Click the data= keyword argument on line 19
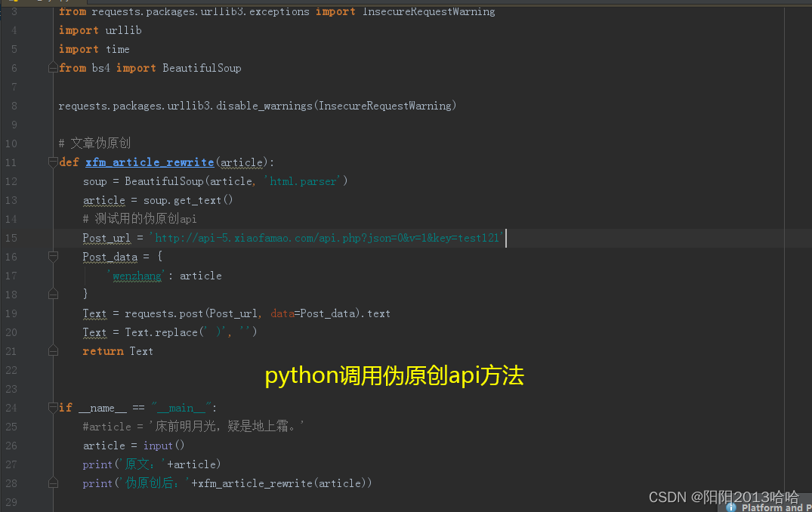This screenshot has width=812, height=512. (284, 313)
